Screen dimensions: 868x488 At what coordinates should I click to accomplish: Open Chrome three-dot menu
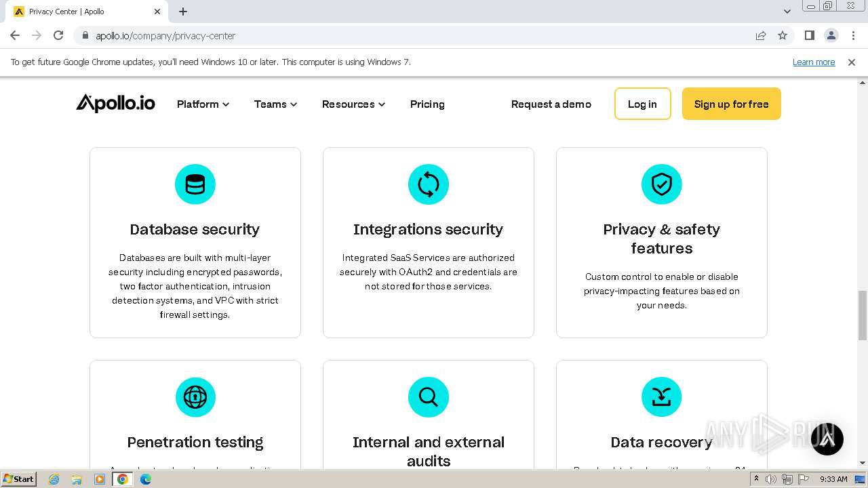pyautogui.click(x=852, y=35)
